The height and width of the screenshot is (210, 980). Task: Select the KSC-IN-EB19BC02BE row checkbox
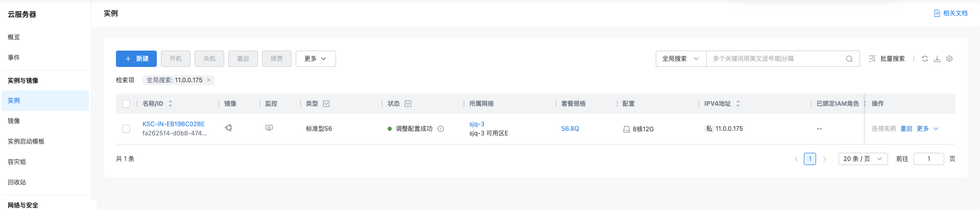(126, 129)
